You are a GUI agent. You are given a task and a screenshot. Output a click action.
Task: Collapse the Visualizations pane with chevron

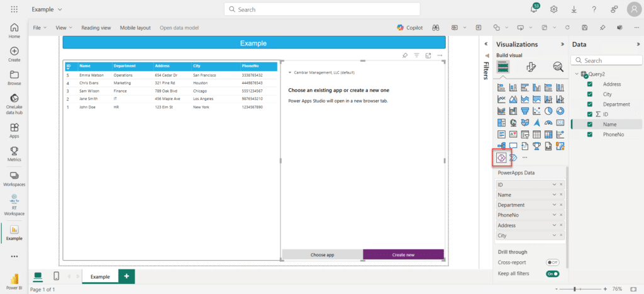(x=562, y=45)
